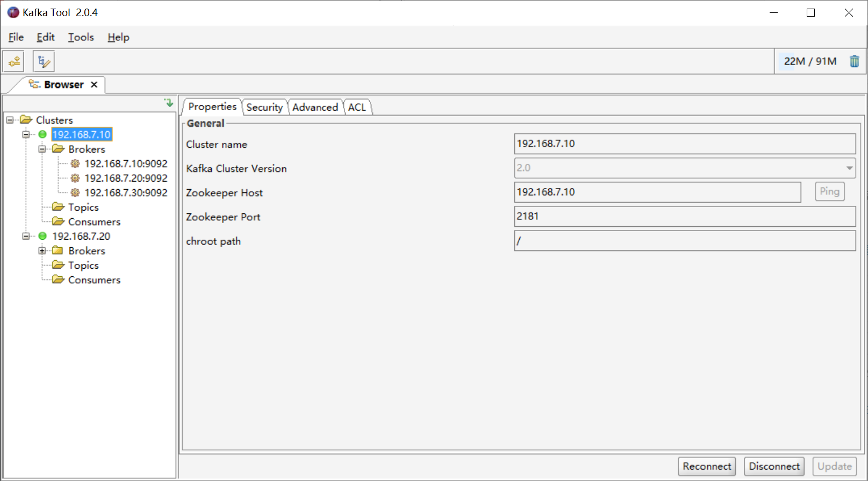Click the Consumers folder icon under 192.168.7.10
Image resolution: width=868 pixels, height=481 pixels.
tap(58, 221)
